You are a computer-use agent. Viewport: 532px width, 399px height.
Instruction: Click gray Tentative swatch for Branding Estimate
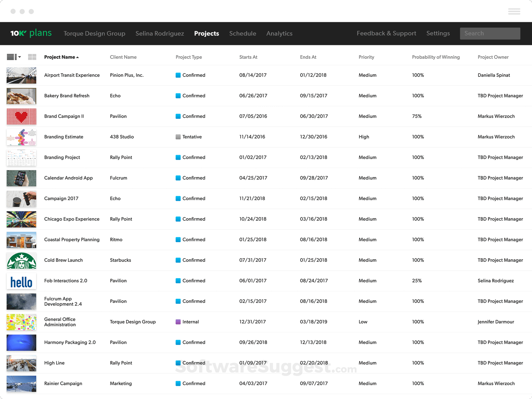tap(178, 137)
